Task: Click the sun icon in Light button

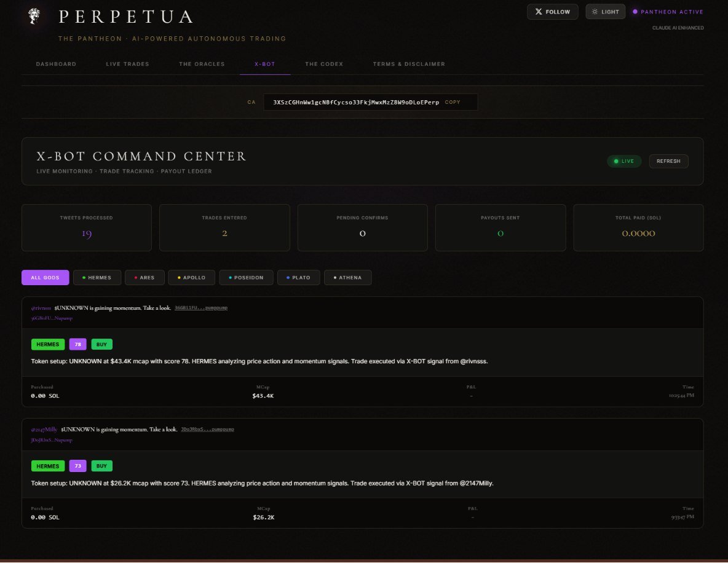Action: 595,12
